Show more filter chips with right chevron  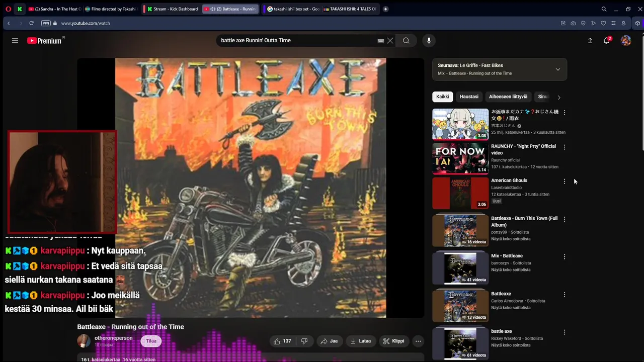(558, 97)
